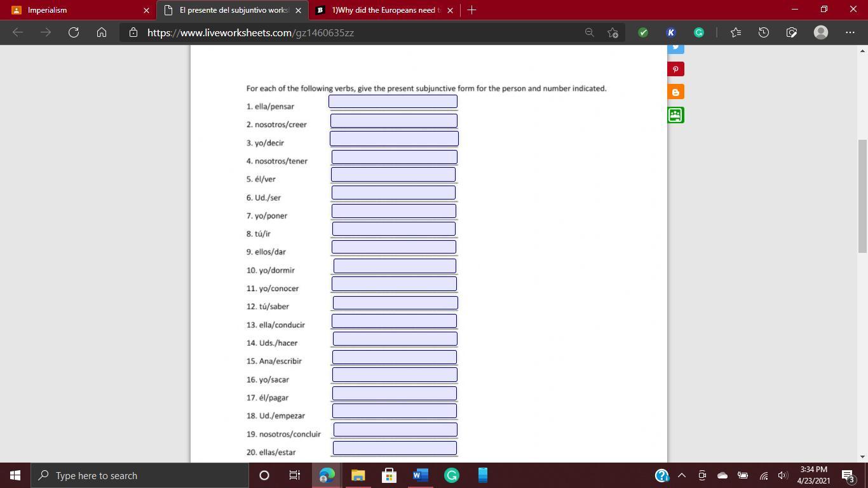Open Task View on taskbar
This screenshot has width=868, height=488.
point(295,475)
